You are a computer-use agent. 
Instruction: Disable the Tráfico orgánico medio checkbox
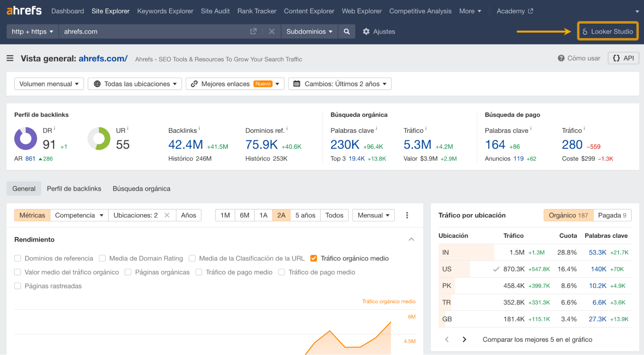click(x=313, y=258)
